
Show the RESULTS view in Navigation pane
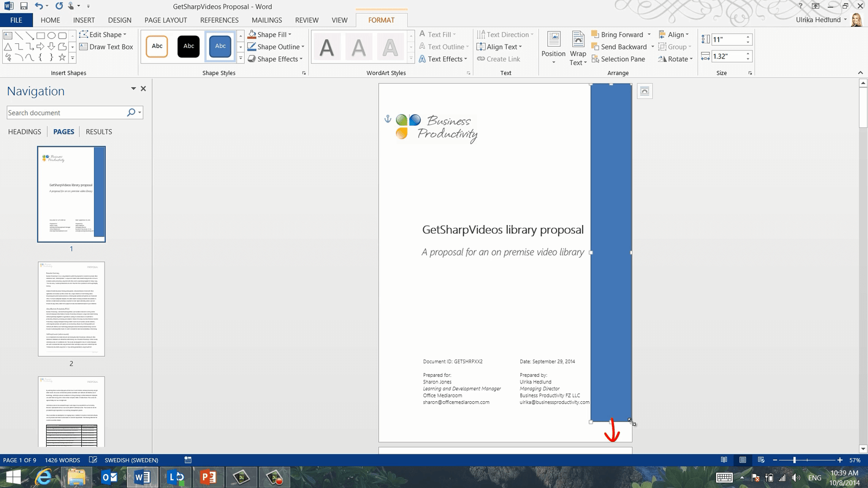coord(99,132)
